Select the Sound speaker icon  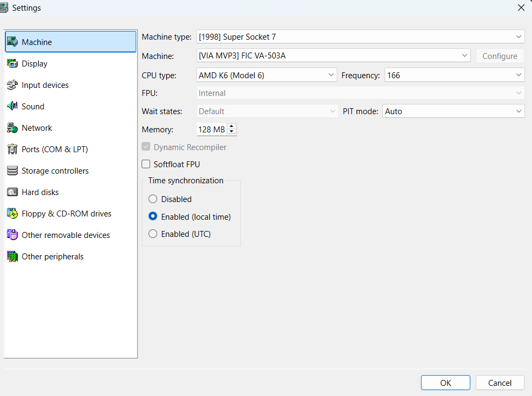(x=12, y=107)
